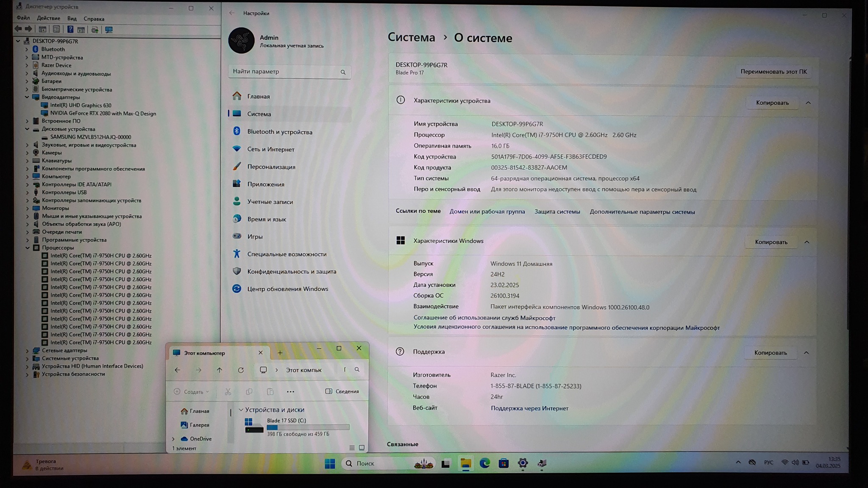868x488 pixels.
Task: Click the cut scissors icon in Explorer
Action: [x=228, y=391]
